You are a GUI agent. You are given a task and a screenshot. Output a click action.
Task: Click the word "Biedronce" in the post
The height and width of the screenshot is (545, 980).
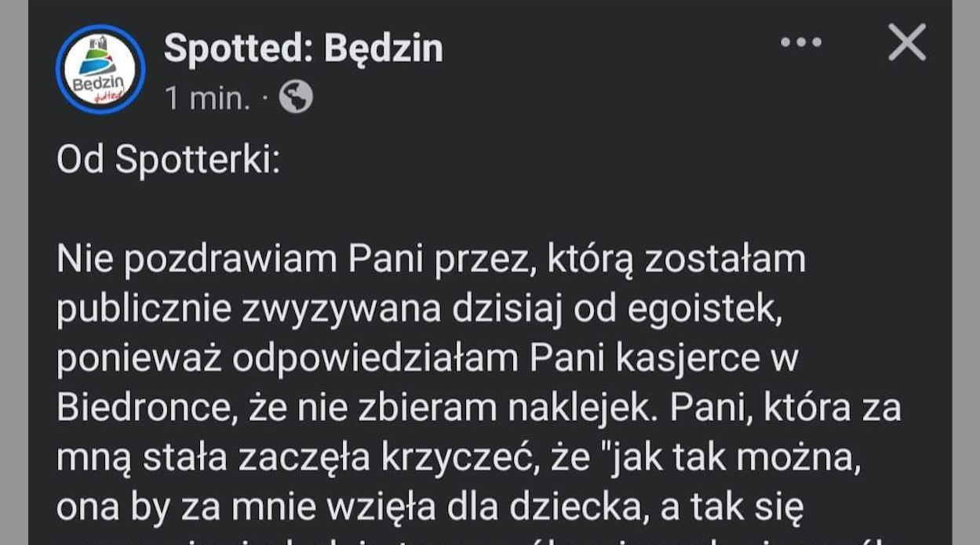(x=136, y=408)
